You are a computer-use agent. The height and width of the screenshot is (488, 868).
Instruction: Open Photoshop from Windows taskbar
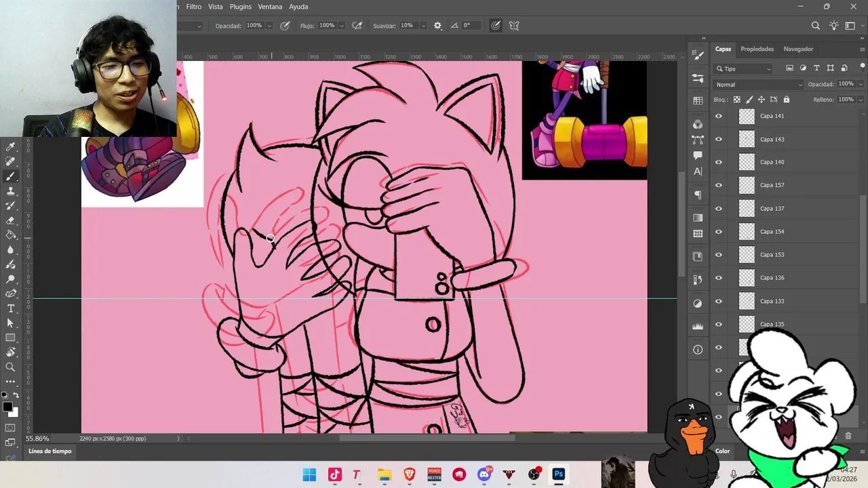coord(559,474)
